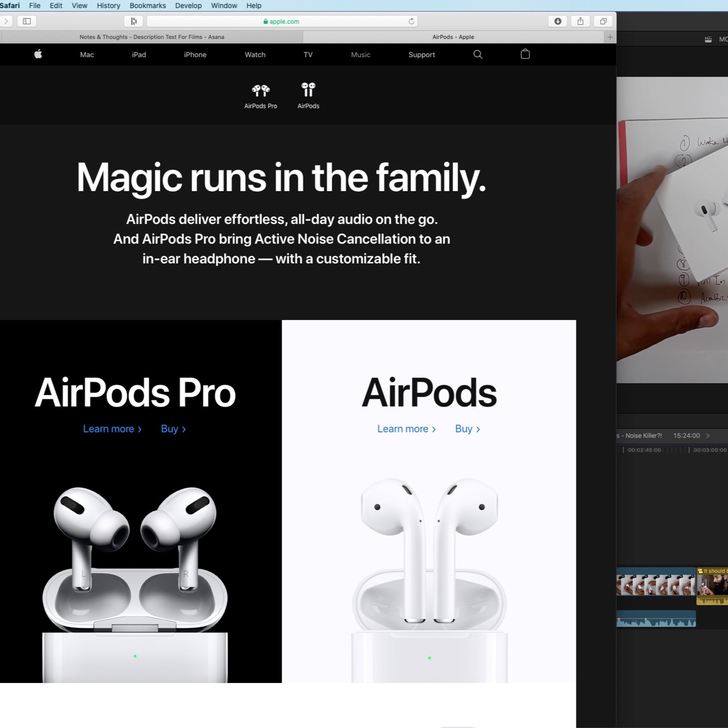
Task: Go to Watch in Apple navigation
Action: (x=255, y=55)
